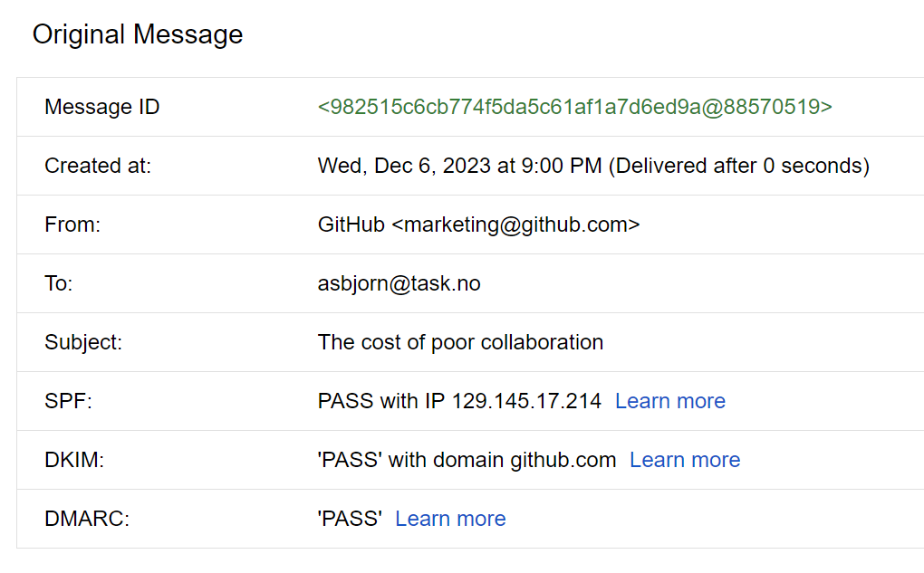Click the SPF Learn more link
The width and height of the screenshot is (924, 573).
tap(669, 401)
